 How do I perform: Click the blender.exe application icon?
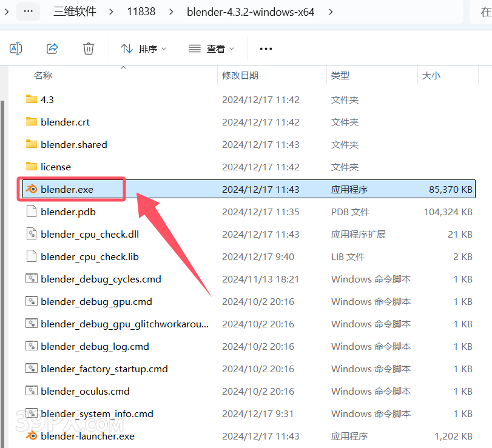coord(32,189)
